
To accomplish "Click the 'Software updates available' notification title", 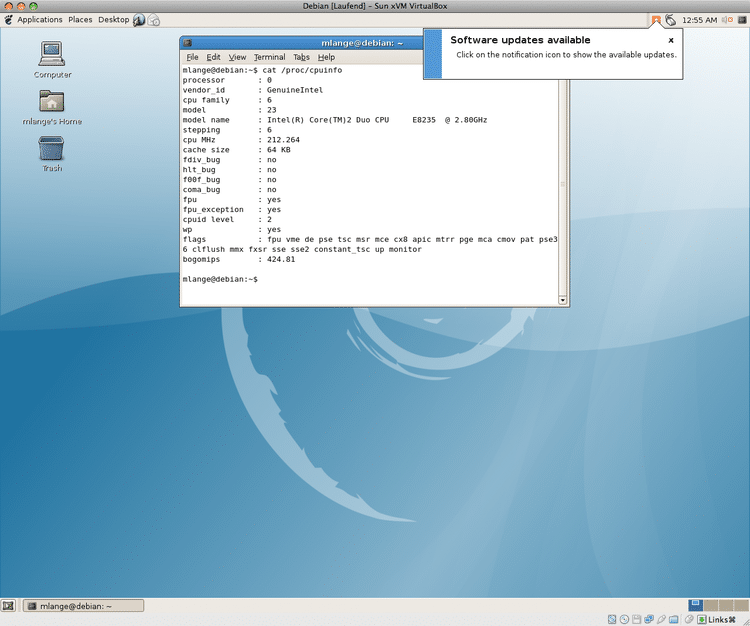I will click(520, 40).
